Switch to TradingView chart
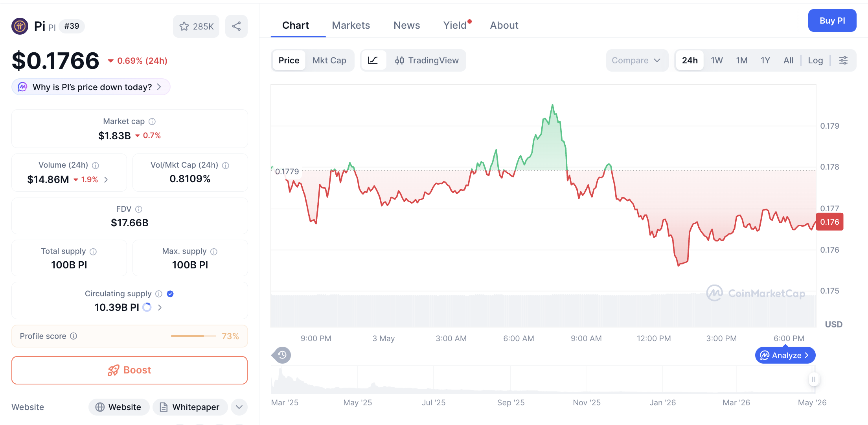Screen dimensions: 868x425 (x=427, y=60)
